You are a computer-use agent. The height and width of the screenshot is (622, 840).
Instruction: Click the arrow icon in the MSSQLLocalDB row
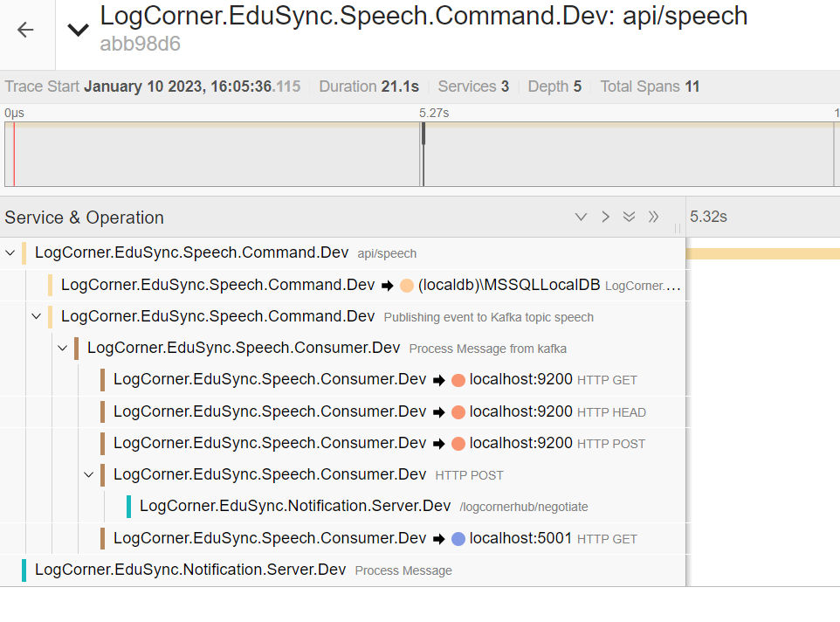point(388,286)
